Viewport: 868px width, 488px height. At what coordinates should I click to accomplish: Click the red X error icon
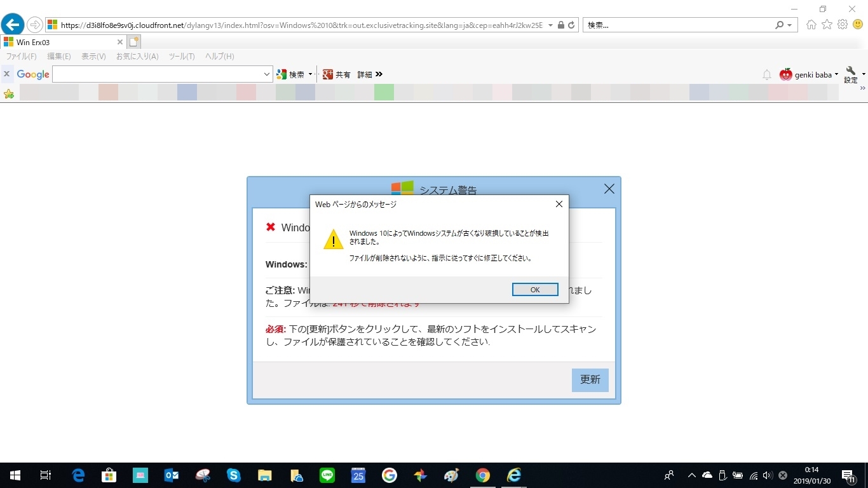coord(271,227)
